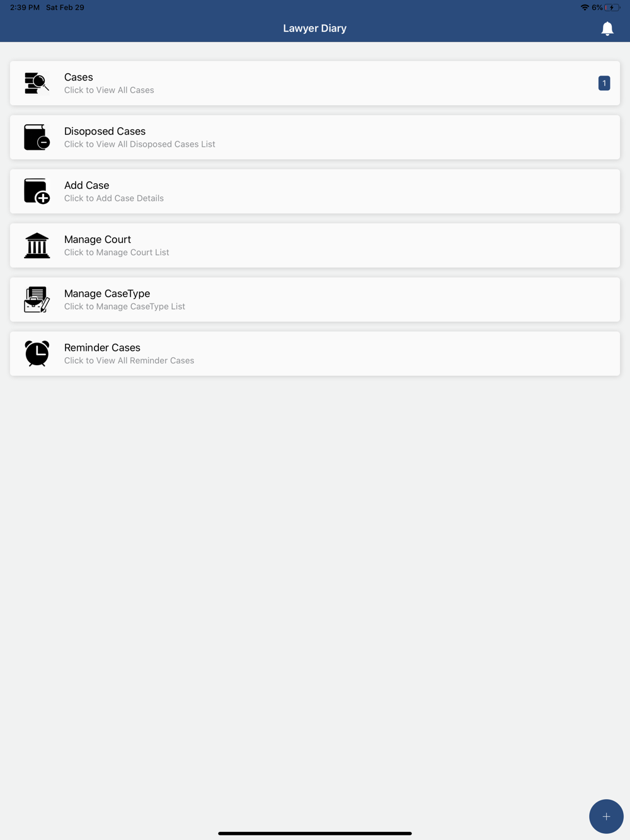The image size is (630, 840).
Task: Open the Cases menu title
Action: (x=79, y=77)
